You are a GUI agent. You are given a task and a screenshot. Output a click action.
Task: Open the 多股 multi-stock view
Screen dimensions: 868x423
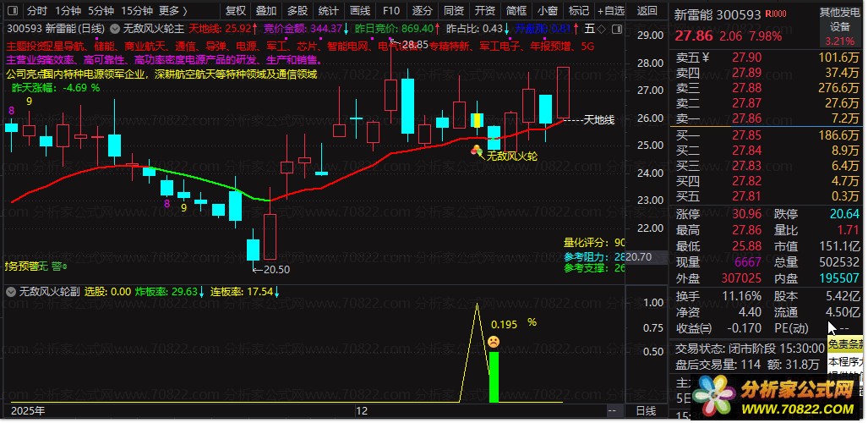(298, 10)
